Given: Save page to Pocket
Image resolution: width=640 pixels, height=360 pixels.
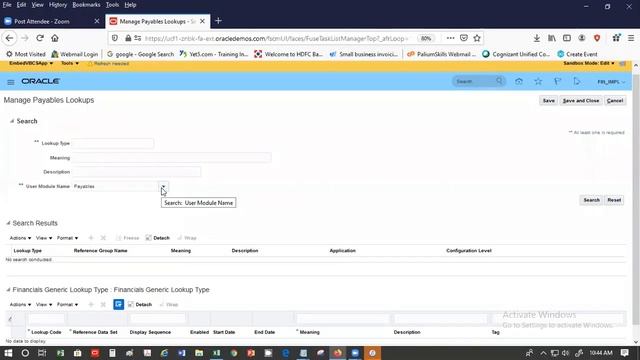Looking at the screenshot, I should (x=464, y=38).
